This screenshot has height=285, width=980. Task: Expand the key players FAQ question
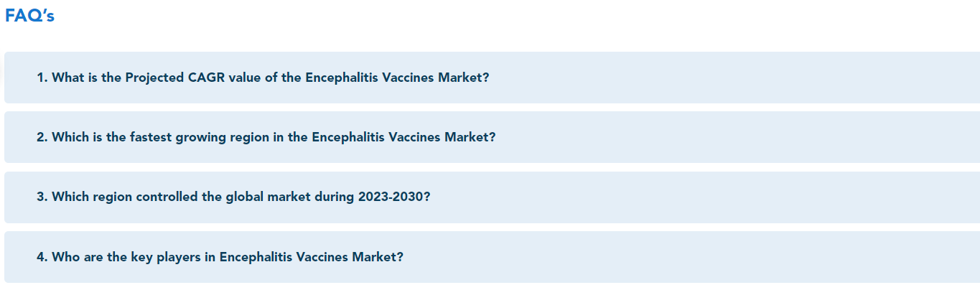(492, 257)
